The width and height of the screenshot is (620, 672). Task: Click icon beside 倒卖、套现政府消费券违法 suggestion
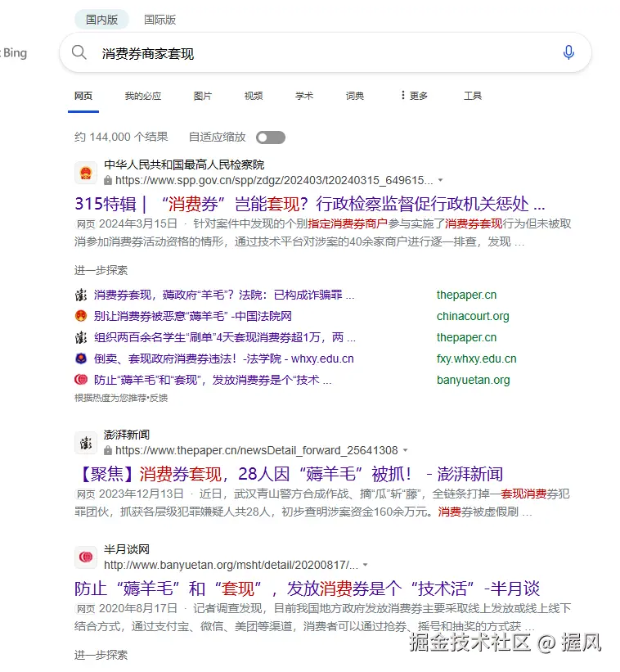point(81,359)
